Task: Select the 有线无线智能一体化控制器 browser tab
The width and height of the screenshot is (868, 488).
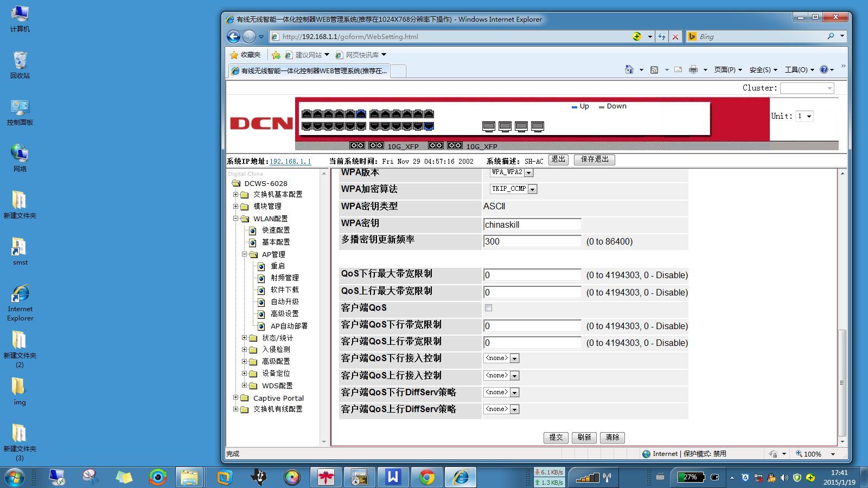Action: [x=308, y=71]
